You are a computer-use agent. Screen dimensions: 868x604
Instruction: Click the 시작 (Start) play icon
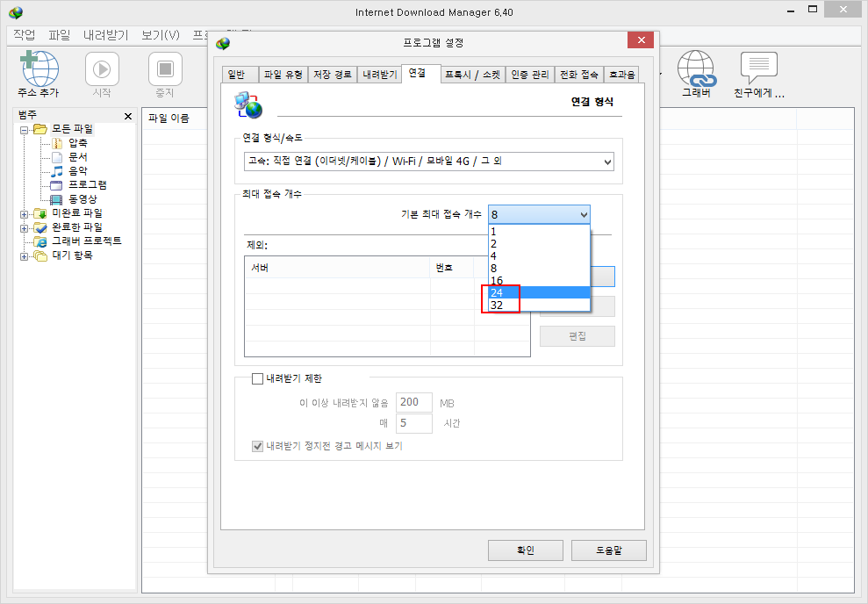(x=102, y=68)
